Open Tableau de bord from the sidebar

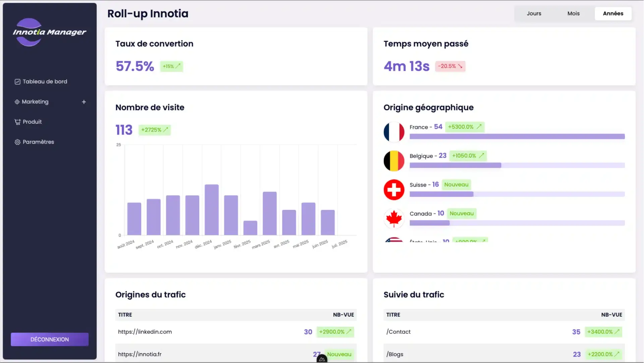click(x=41, y=82)
